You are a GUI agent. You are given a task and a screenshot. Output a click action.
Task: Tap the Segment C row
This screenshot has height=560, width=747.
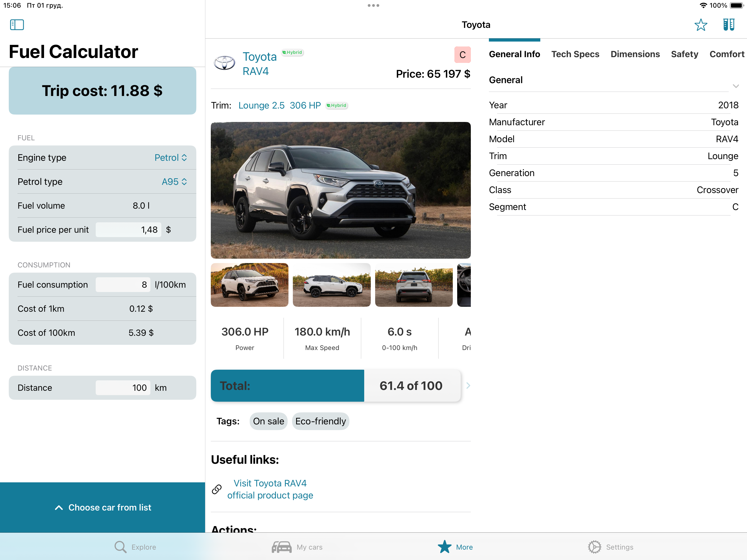[x=614, y=207]
